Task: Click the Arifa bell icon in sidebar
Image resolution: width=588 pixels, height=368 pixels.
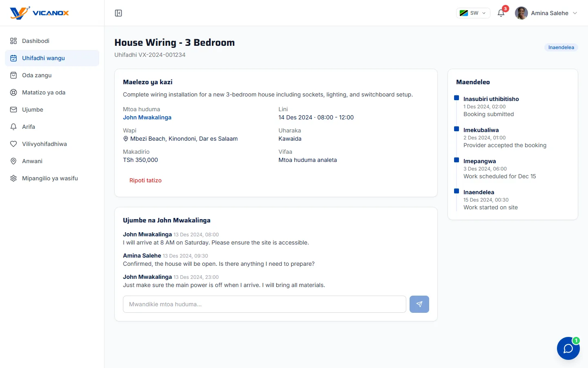Action: click(x=13, y=127)
